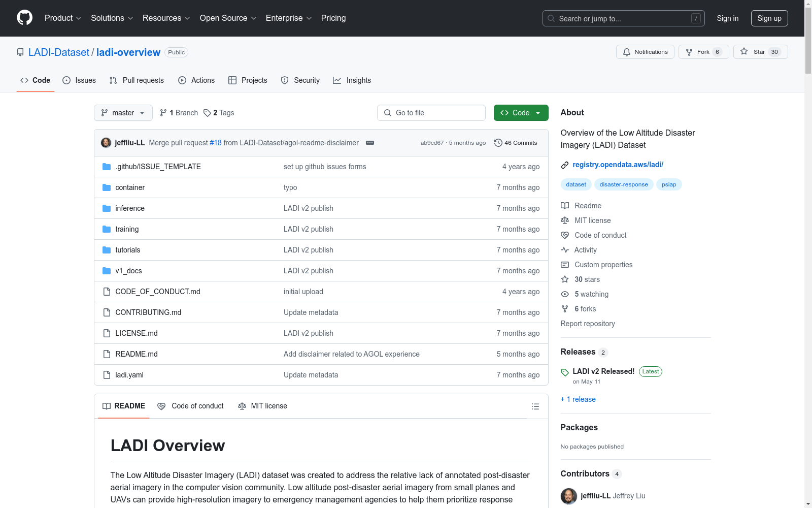Click the Sign in link
This screenshot has width=812, height=508.
click(x=727, y=18)
